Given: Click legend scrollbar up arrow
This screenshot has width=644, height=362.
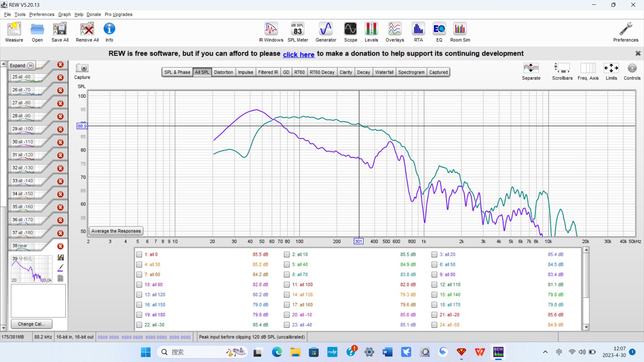Looking at the screenshot, I should (586, 250).
